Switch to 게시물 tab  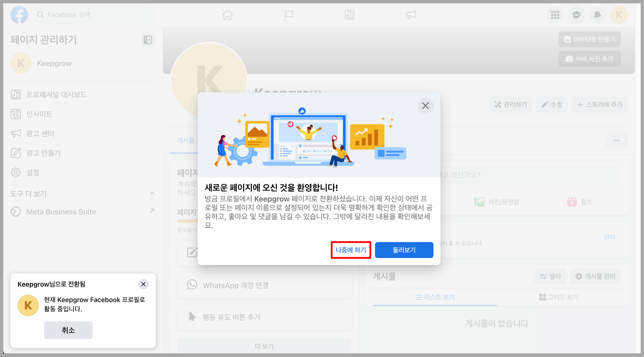[185, 140]
